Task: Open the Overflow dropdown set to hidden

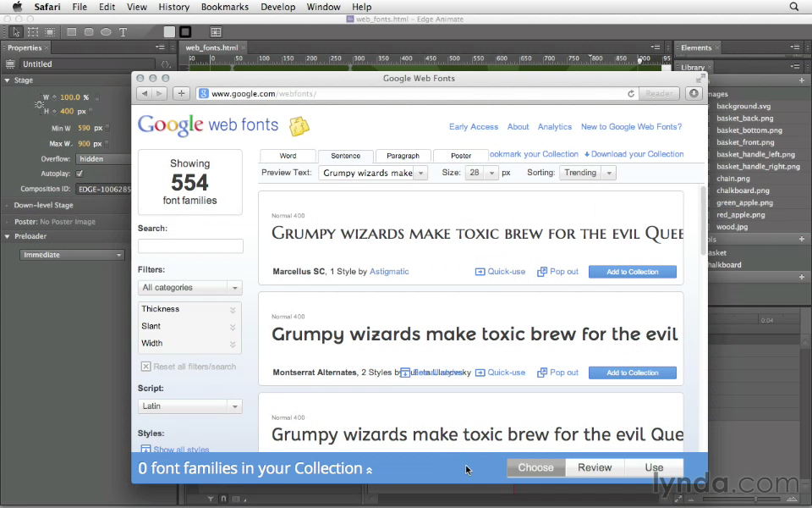Action: [x=102, y=159]
